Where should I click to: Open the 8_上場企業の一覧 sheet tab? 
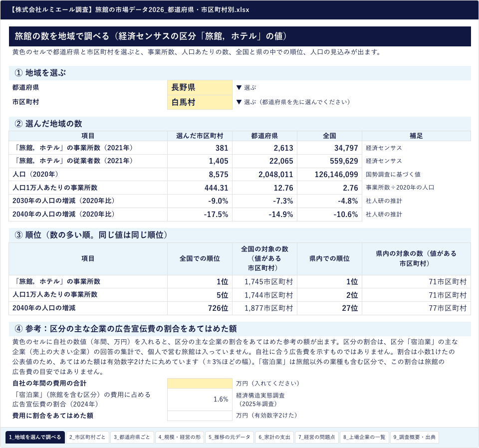pyautogui.click(x=364, y=437)
